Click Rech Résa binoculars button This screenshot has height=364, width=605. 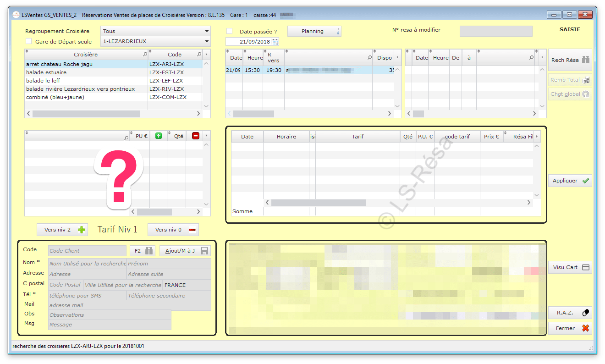tap(570, 60)
